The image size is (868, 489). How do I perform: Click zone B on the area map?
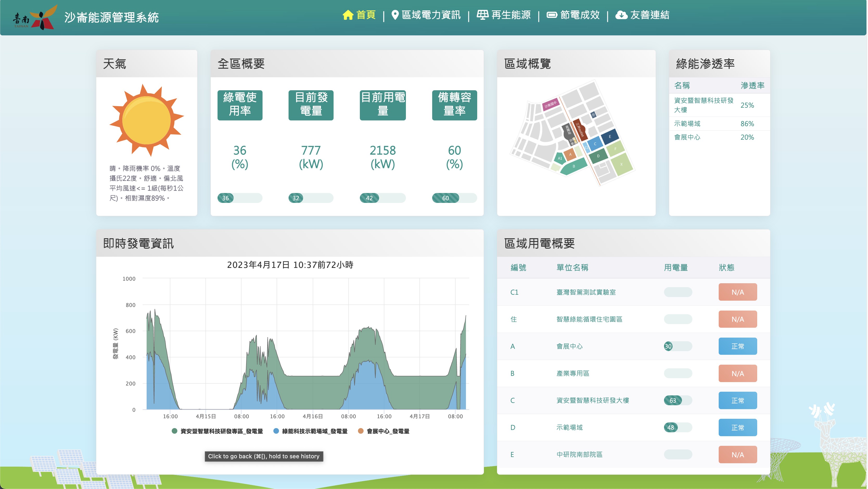coord(574,166)
